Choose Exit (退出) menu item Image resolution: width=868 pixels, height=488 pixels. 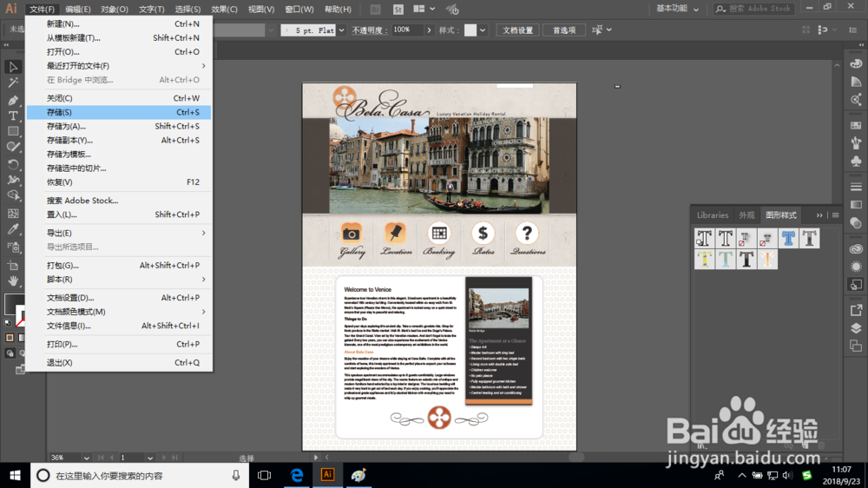coord(119,363)
